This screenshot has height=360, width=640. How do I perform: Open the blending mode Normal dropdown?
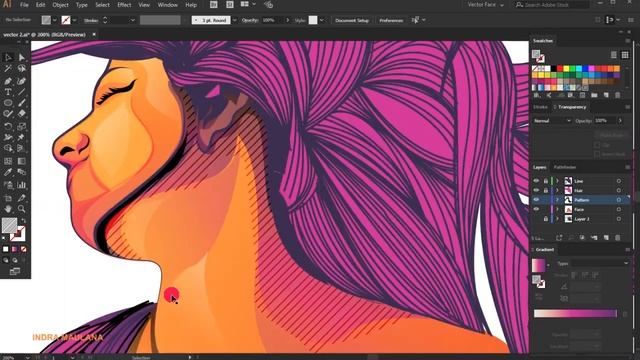[552, 121]
